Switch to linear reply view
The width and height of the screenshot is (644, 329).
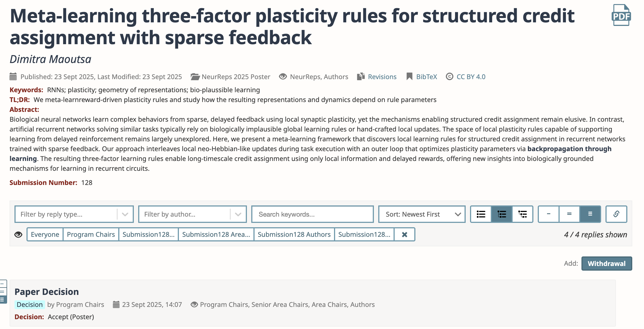click(x=481, y=214)
